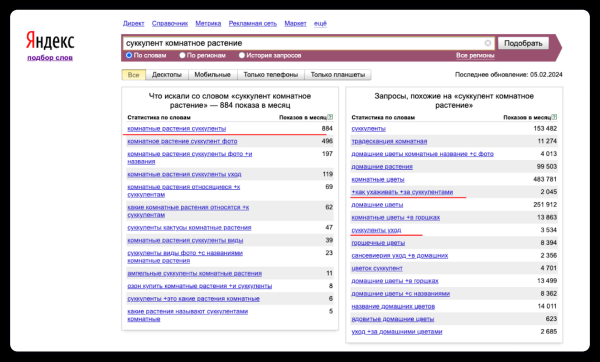Open similar query 'суккуленты' with 153 482
Viewport: 600px width, 362px height.
(x=368, y=129)
